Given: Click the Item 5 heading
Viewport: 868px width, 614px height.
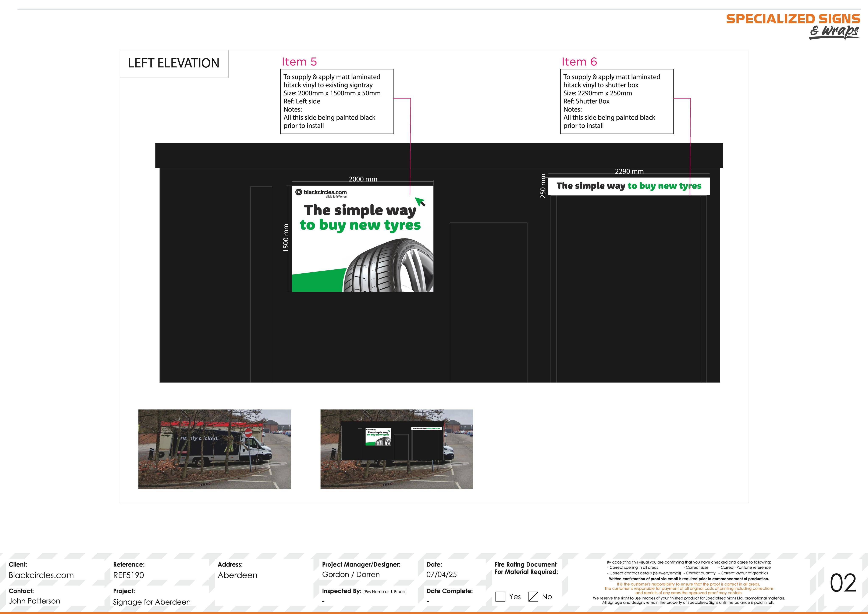Looking at the screenshot, I should point(299,62).
